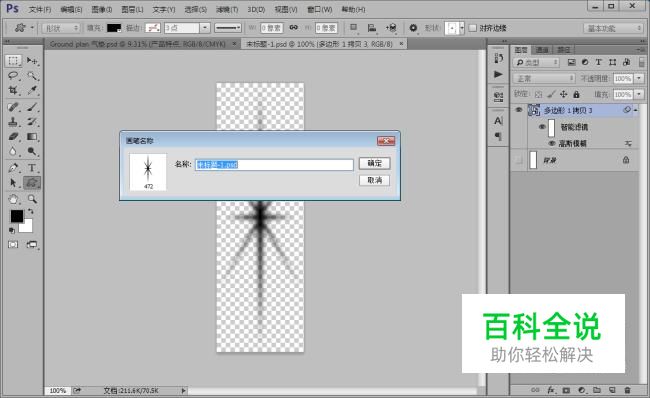The height and width of the screenshot is (398, 650).
Task: Toggle visibility of 智能滤镜
Action: click(x=542, y=127)
